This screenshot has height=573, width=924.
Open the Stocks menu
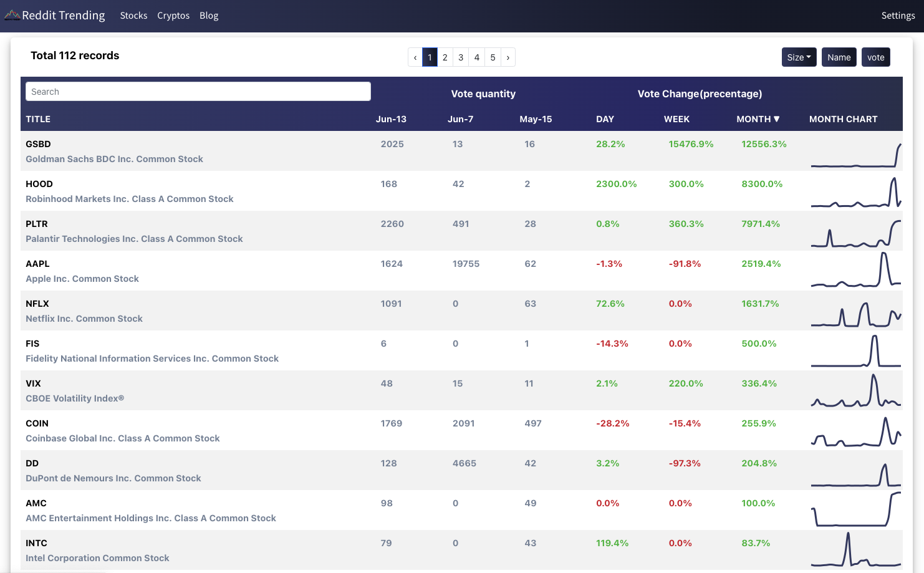[133, 16]
